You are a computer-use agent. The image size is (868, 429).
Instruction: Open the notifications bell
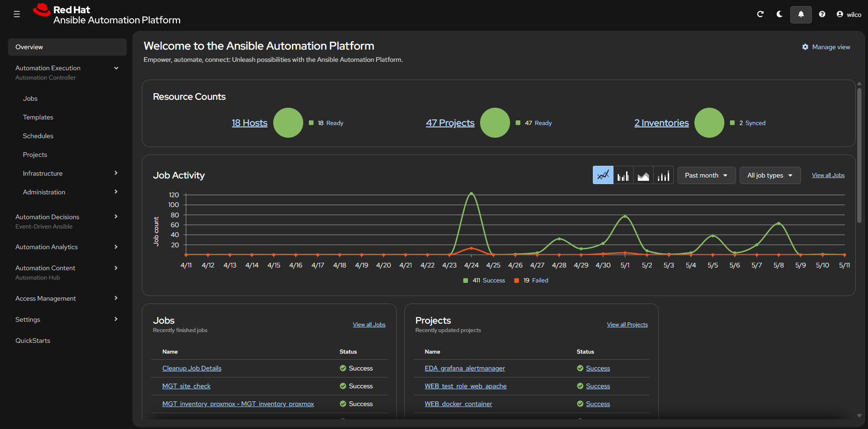(x=801, y=15)
